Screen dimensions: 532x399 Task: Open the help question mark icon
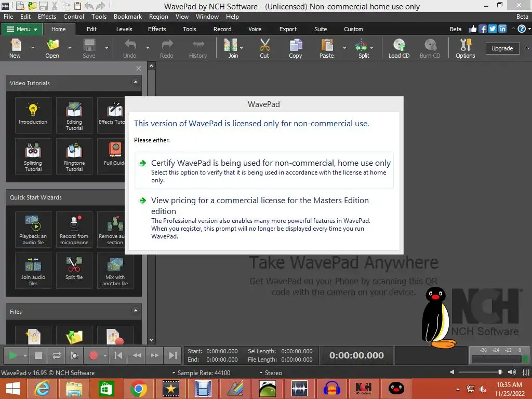(x=522, y=29)
